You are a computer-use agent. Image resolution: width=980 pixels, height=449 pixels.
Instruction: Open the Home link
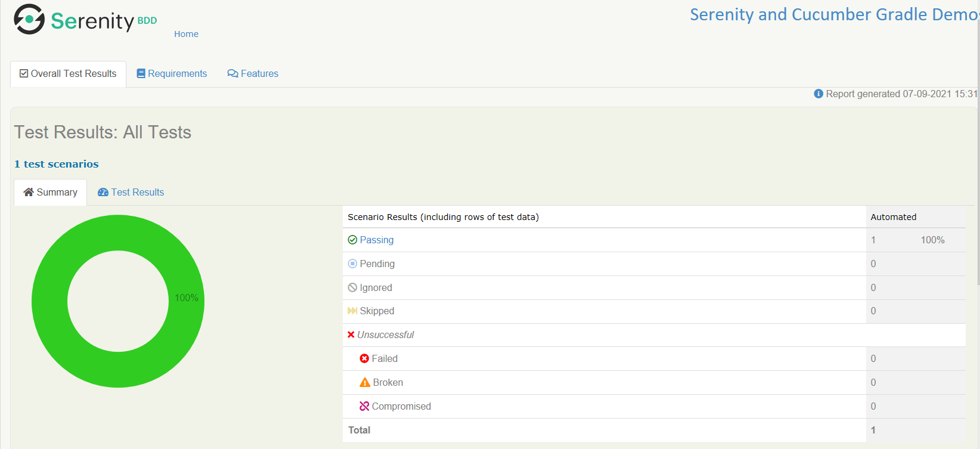tap(186, 34)
